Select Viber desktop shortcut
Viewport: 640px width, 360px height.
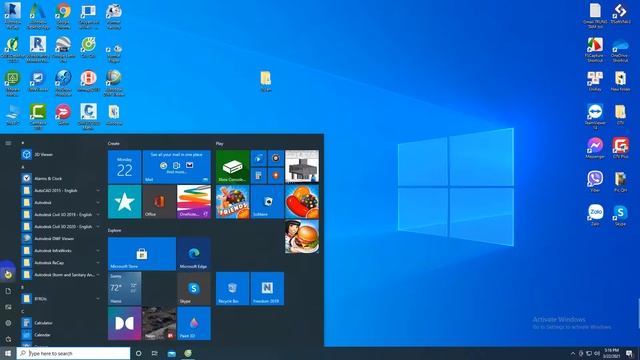click(595, 181)
